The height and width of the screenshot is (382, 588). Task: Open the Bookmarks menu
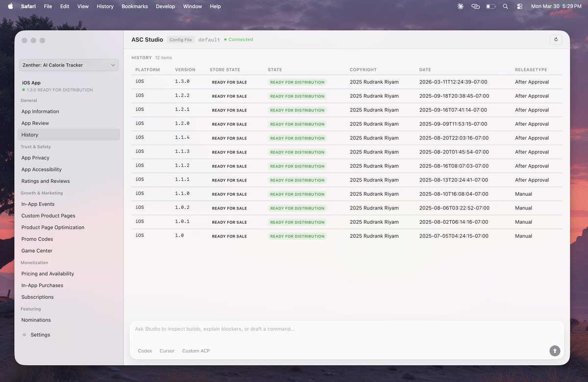135,6
